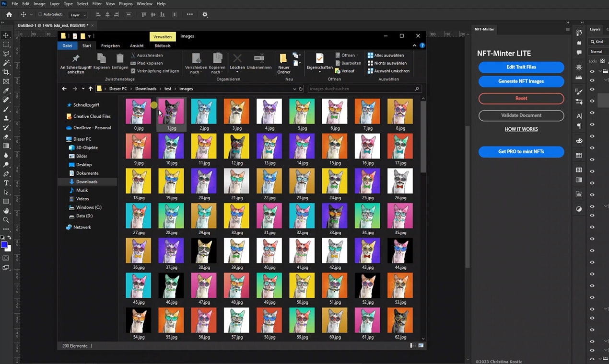Click the Generate NFT Images button

(521, 81)
